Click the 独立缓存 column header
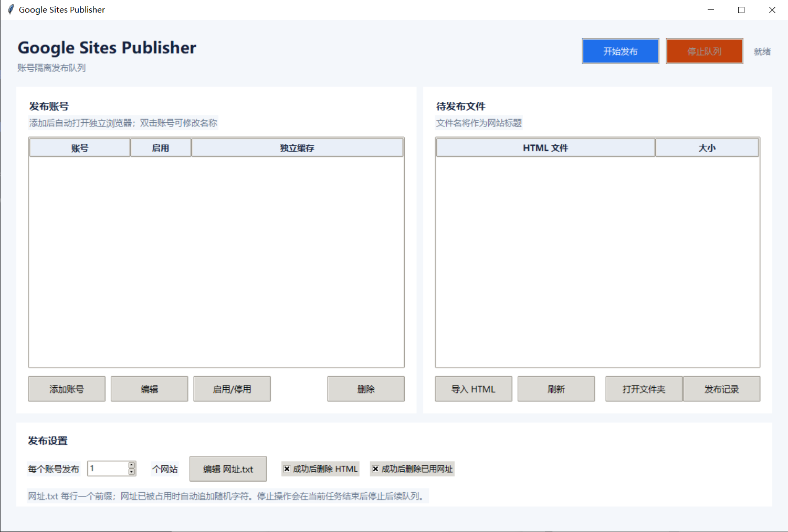This screenshot has height=532, width=788. (x=297, y=148)
